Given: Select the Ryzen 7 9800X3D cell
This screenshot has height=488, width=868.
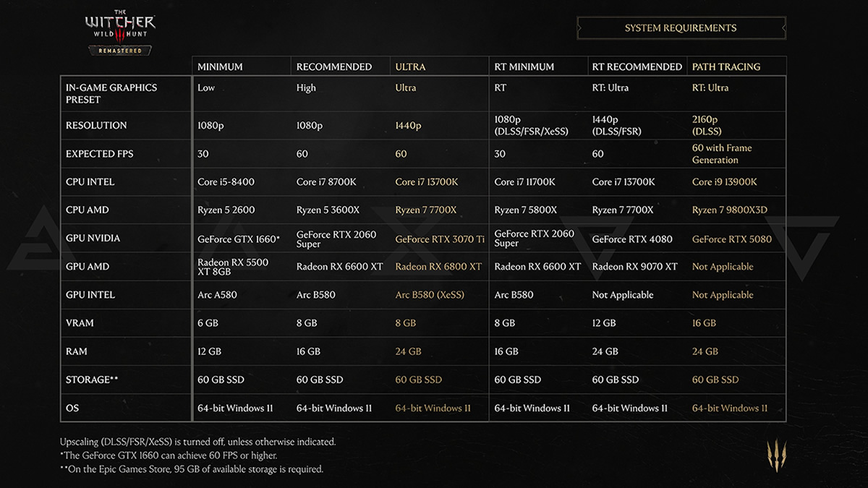Looking at the screenshot, I should [x=730, y=210].
